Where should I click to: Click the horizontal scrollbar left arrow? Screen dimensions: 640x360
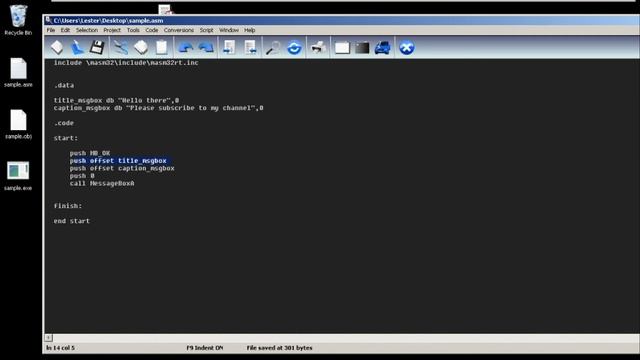[48, 338]
